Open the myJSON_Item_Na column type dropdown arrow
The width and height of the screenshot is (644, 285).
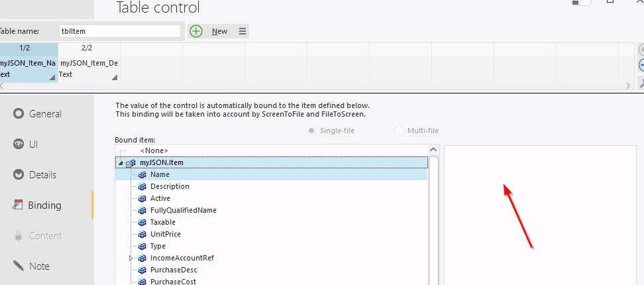[x=52, y=78]
